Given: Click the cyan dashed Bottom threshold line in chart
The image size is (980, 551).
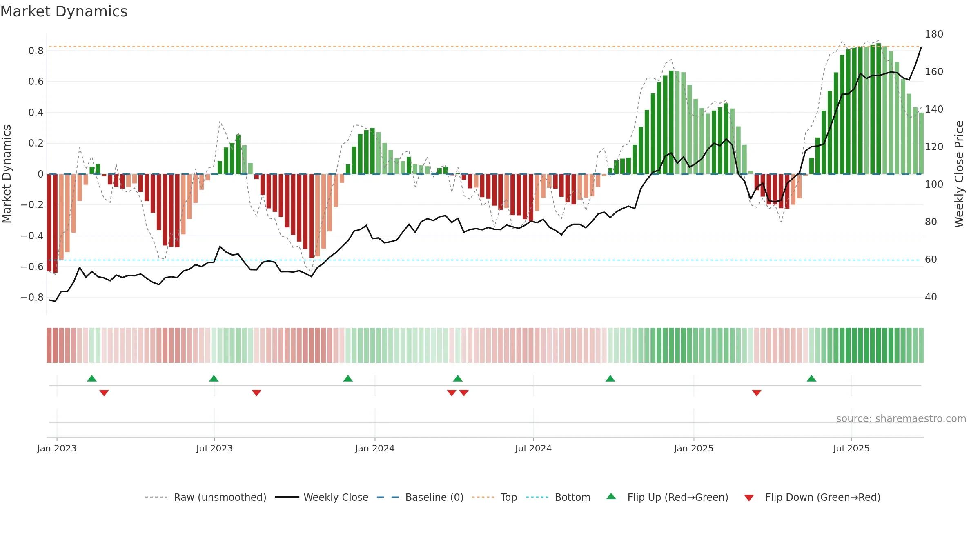Looking at the screenshot, I should click(485, 260).
